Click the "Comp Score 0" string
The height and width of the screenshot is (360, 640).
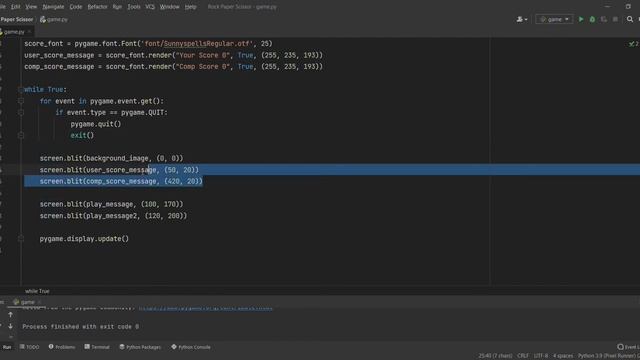coord(202,67)
